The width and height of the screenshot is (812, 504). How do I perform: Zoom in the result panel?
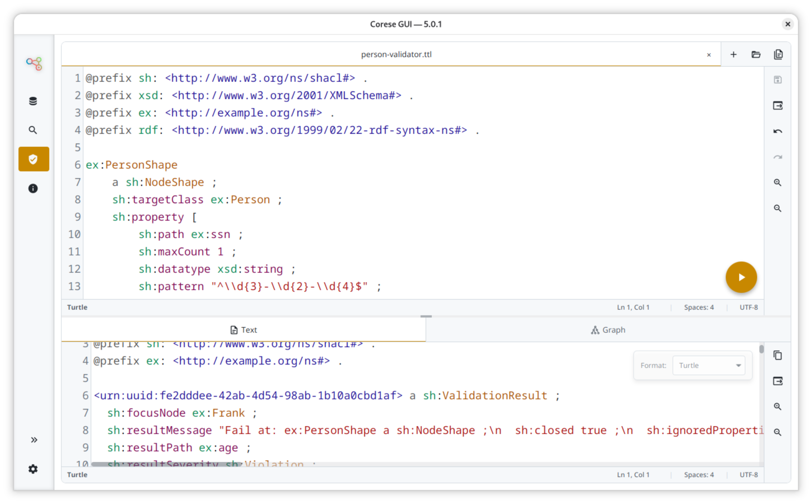click(778, 407)
